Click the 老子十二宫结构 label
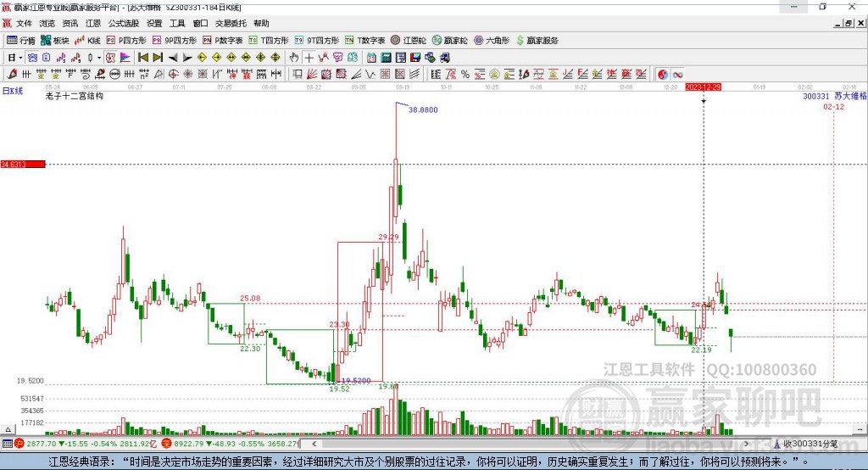Viewport: 868px width, 470px height. tap(75, 96)
